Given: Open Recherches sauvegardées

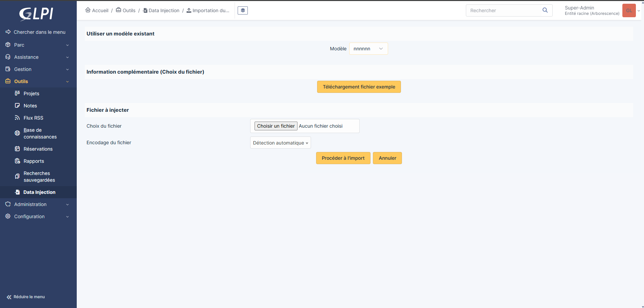Looking at the screenshot, I should (39, 177).
